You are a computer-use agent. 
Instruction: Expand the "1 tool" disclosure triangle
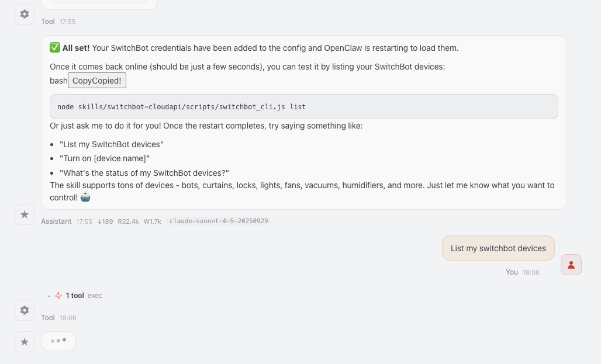50,296
